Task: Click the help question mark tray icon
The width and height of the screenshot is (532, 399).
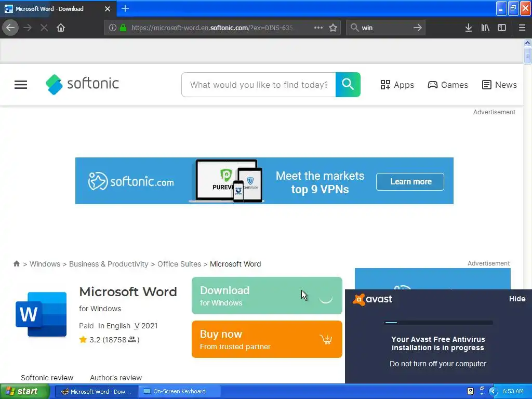Action: point(470,391)
